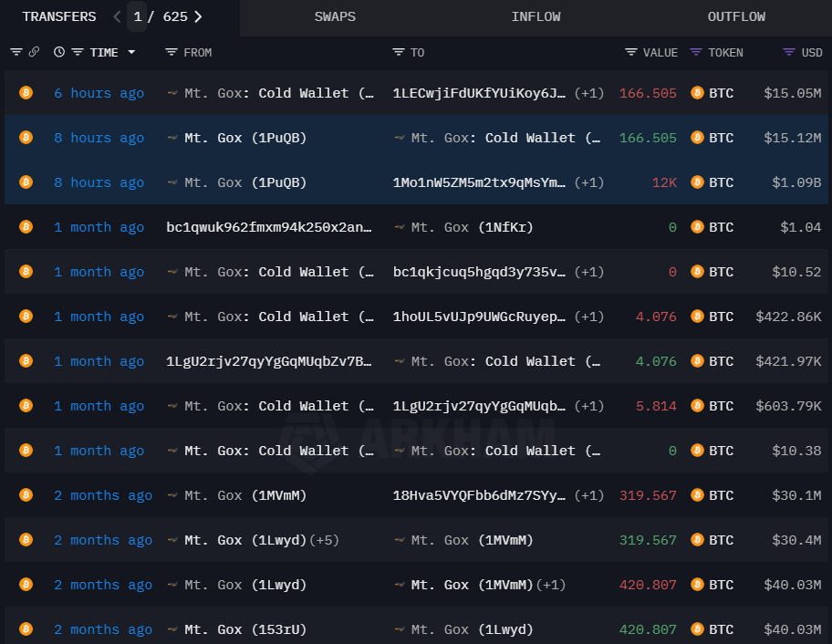Screen dimensions: 832x644
Task: Click the BTC token coin icon in the $10.52 row
Action: 697,272
